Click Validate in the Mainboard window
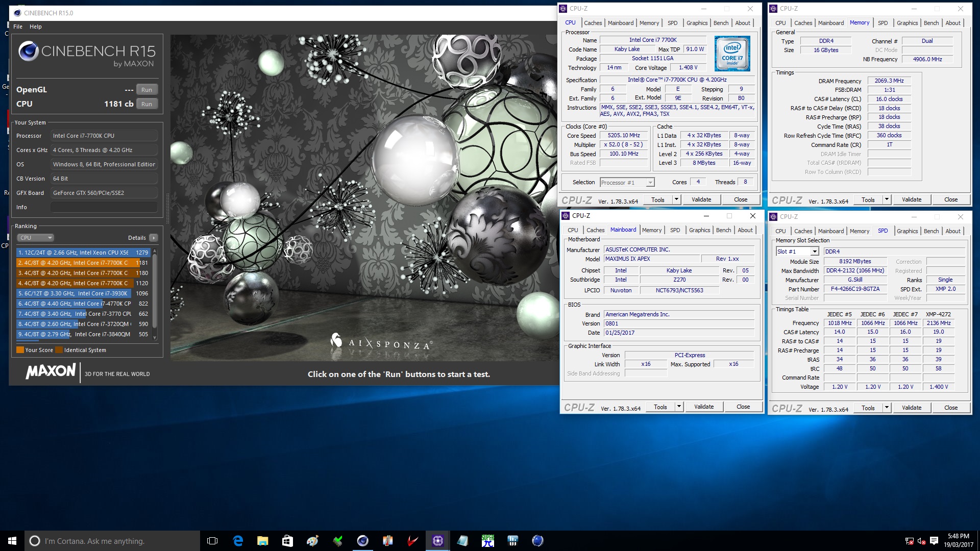Image resolution: width=980 pixels, height=551 pixels. (704, 407)
